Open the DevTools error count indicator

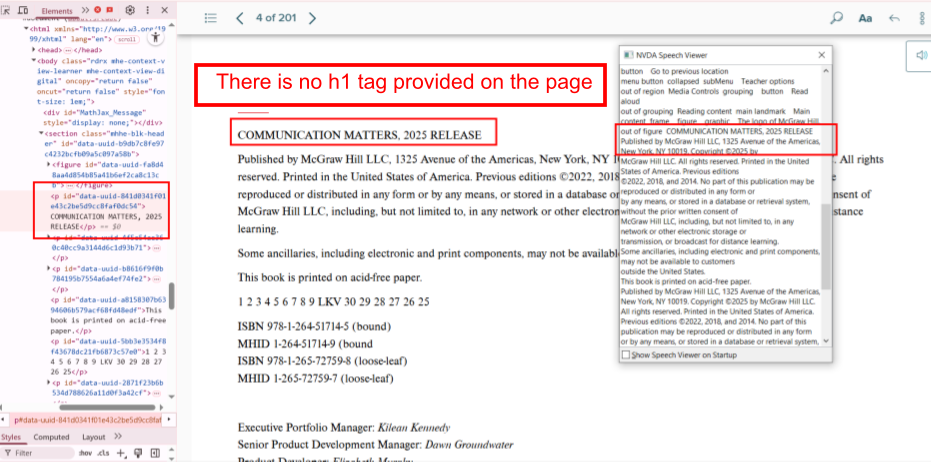98,10
